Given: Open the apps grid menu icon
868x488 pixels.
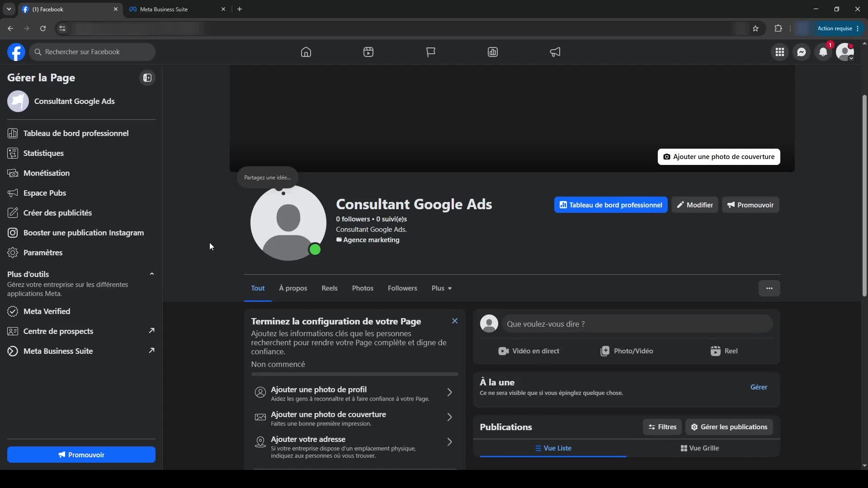Looking at the screenshot, I should pyautogui.click(x=780, y=52).
